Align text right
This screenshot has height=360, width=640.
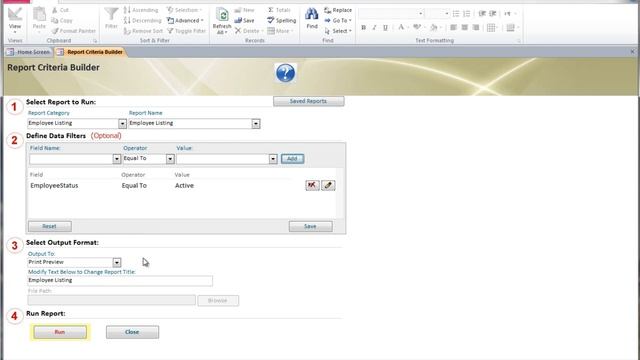click(x=476, y=28)
